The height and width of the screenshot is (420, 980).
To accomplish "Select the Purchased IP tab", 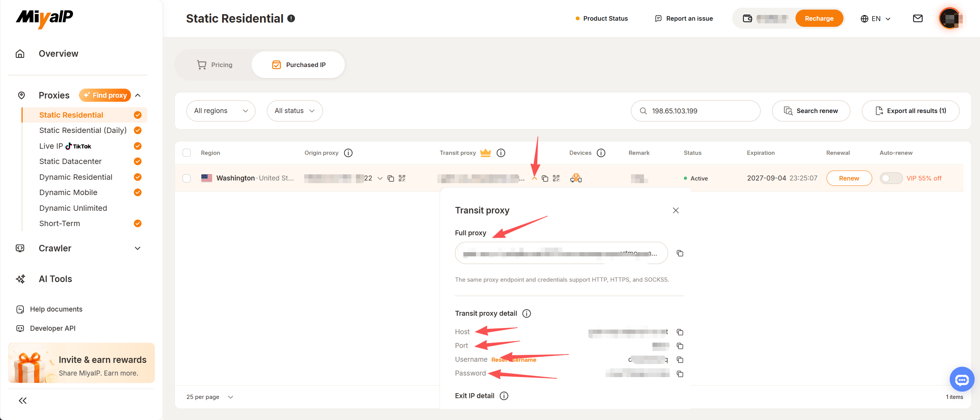I will coord(298,65).
